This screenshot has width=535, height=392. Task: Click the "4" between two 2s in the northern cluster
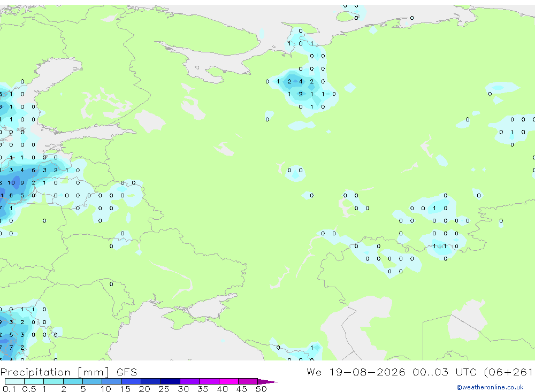pyautogui.click(x=301, y=81)
